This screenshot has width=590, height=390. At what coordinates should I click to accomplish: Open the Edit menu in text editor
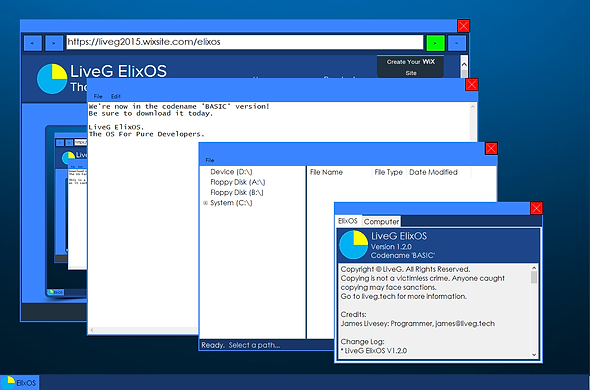[116, 96]
